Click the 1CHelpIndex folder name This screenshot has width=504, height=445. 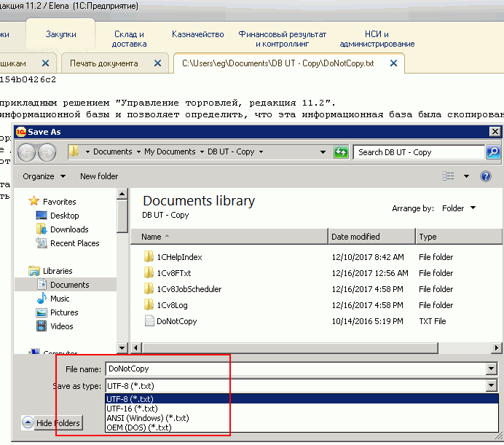coord(179,257)
